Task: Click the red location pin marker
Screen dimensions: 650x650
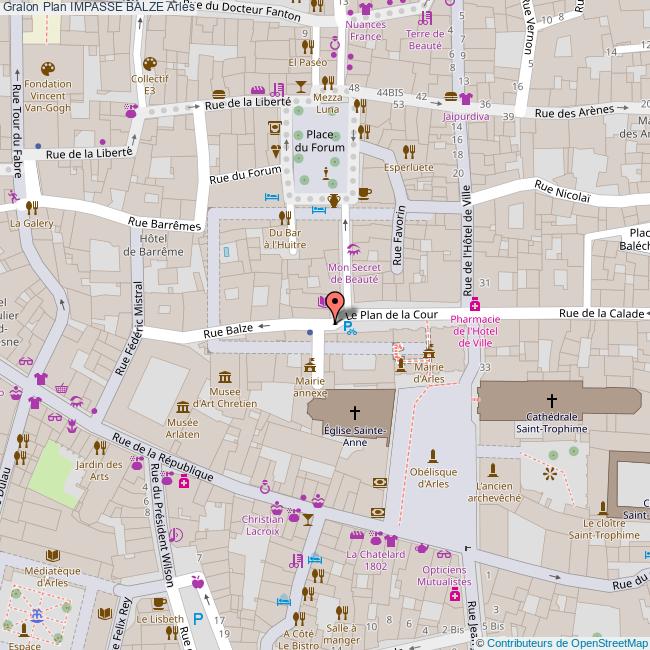Action: click(336, 300)
